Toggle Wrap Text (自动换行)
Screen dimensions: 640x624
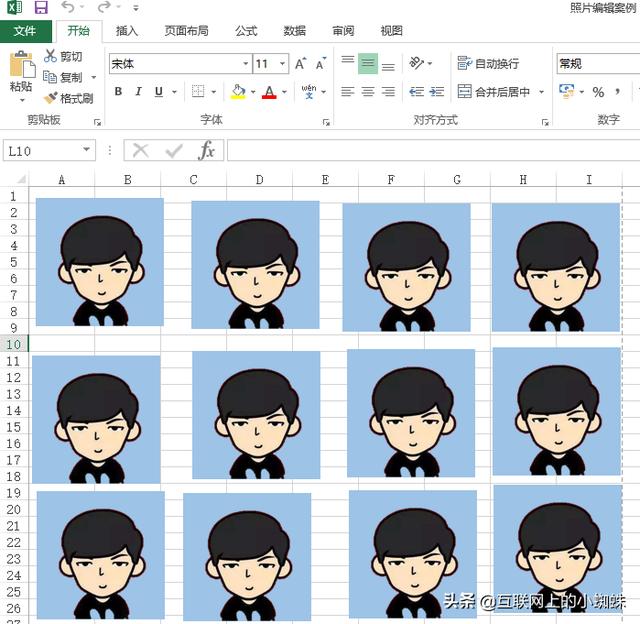coord(489,64)
